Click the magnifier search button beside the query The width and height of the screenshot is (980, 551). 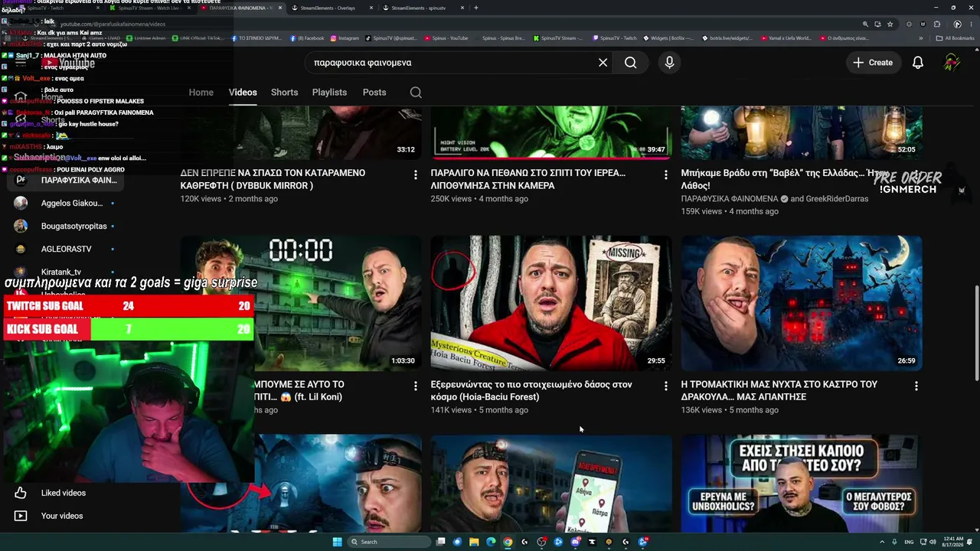[630, 63]
